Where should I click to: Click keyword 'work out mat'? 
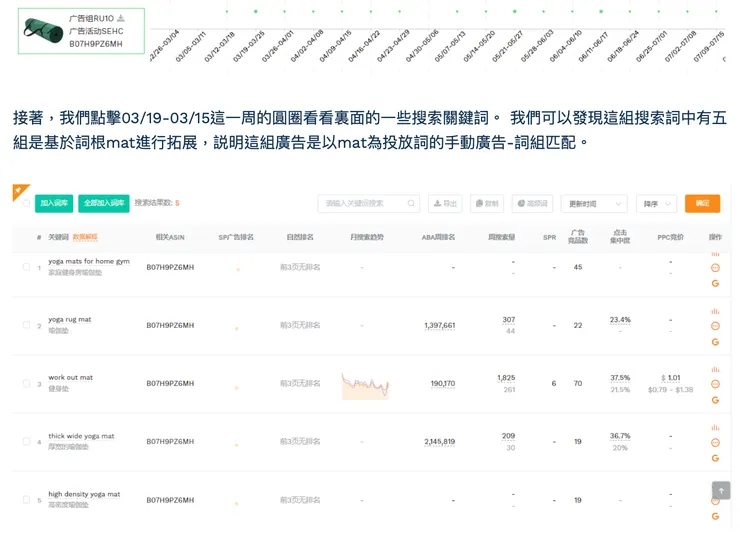[71, 378]
